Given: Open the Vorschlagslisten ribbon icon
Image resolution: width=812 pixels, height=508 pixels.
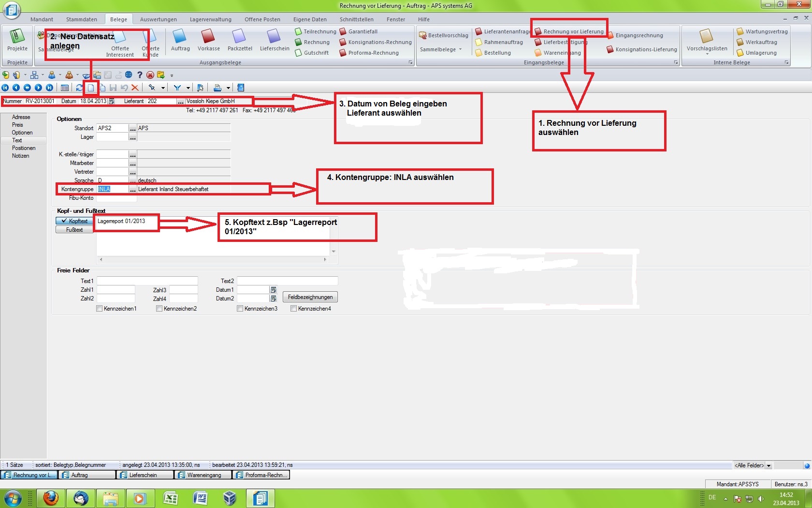Looking at the screenshot, I should coord(707,40).
